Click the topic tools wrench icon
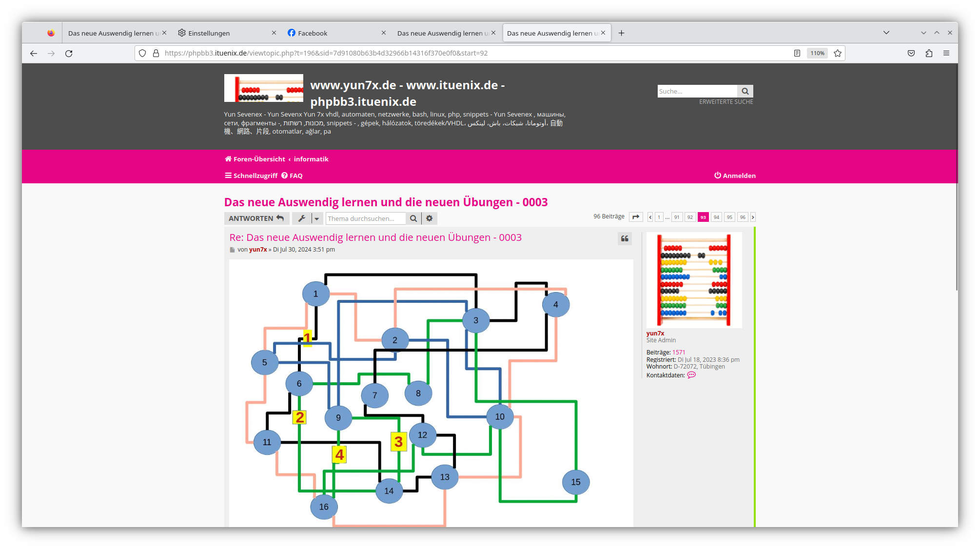Image resolution: width=980 pixels, height=549 pixels. [x=302, y=218]
